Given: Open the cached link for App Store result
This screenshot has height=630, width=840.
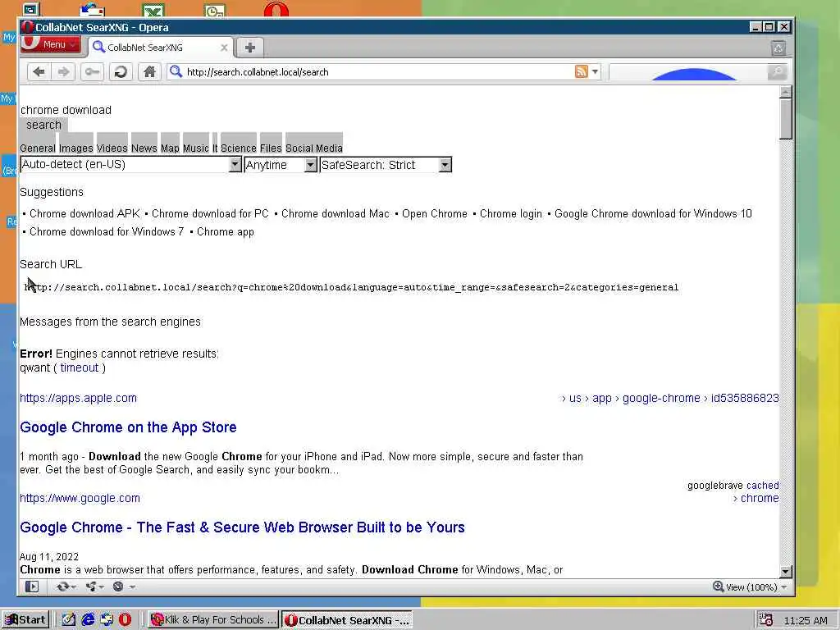Looking at the screenshot, I should [x=762, y=486].
